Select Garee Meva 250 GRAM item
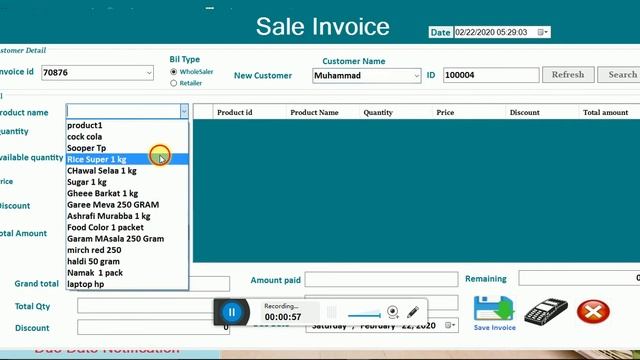This screenshot has width=640, height=360. (x=127, y=205)
